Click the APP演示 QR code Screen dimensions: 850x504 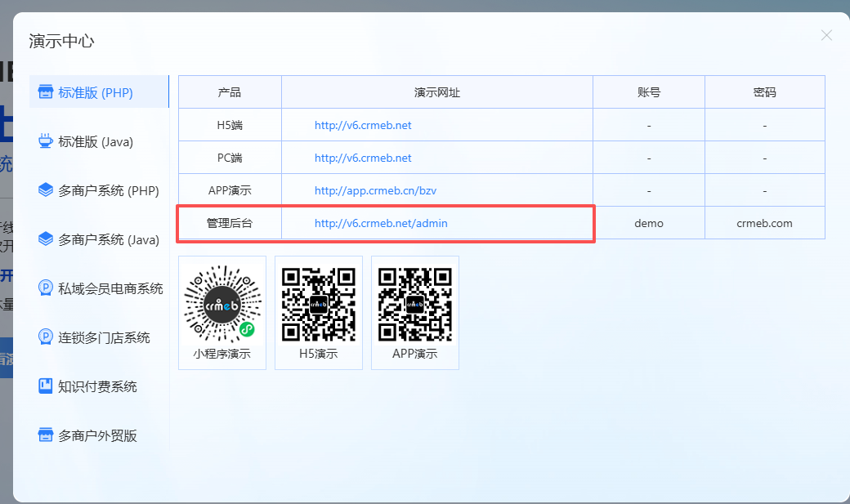415,304
